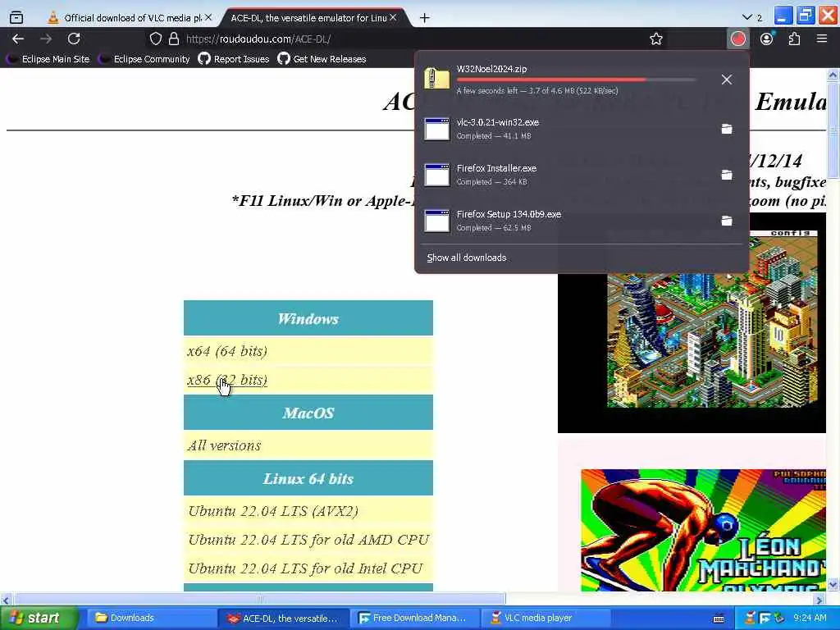The height and width of the screenshot is (630, 840).
Task: Download Ubuntu 22.04 LTS for old Intel CPU
Action: (305, 568)
